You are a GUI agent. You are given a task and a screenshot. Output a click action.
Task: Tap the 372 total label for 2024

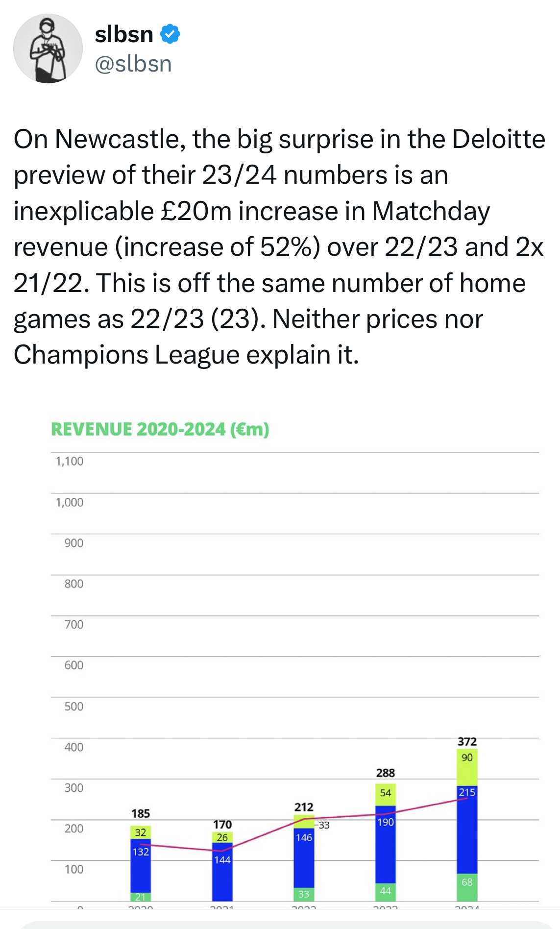(x=467, y=742)
